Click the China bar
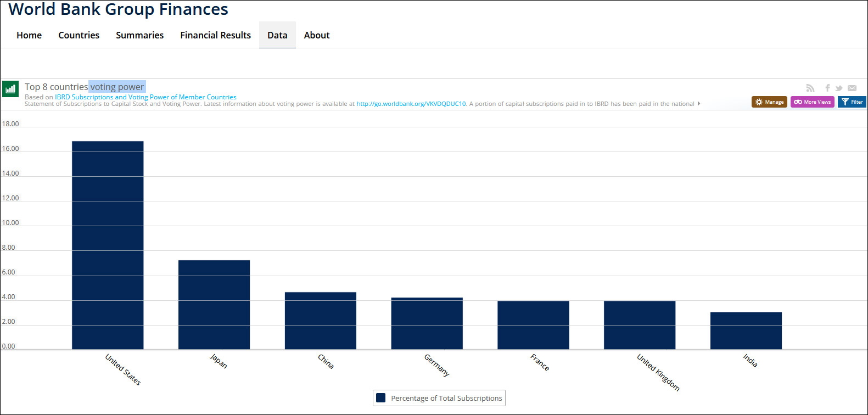The height and width of the screenshot is (415, 868). pos(321,321)
